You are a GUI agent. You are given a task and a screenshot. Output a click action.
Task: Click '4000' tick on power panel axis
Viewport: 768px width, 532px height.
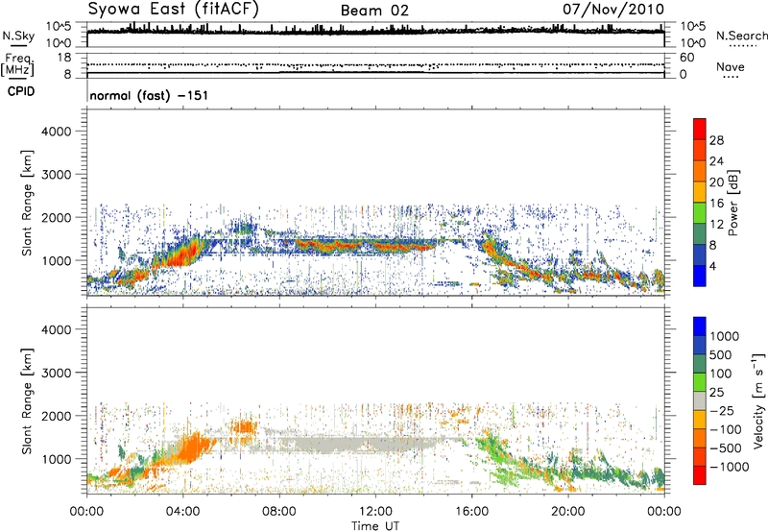tap(57, 132)
